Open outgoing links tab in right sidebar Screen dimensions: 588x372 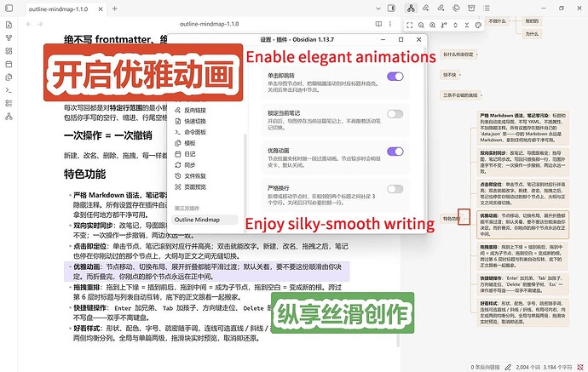[441, 8]
